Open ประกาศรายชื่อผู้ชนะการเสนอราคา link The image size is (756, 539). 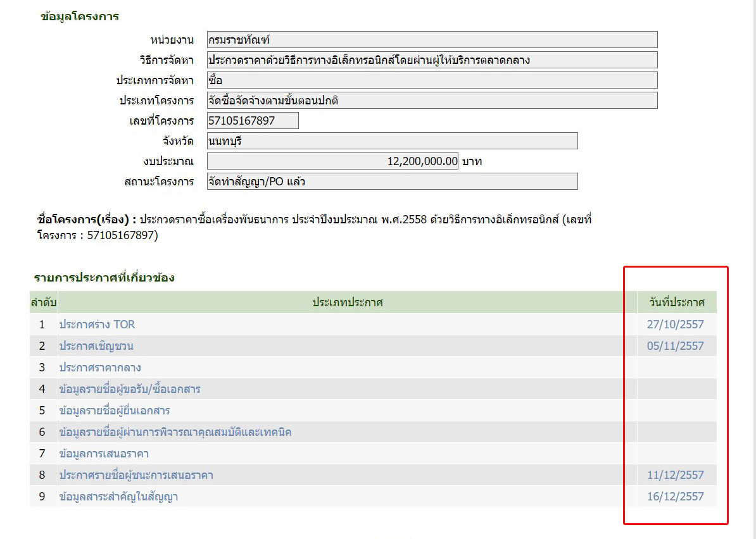click(136, 475)
